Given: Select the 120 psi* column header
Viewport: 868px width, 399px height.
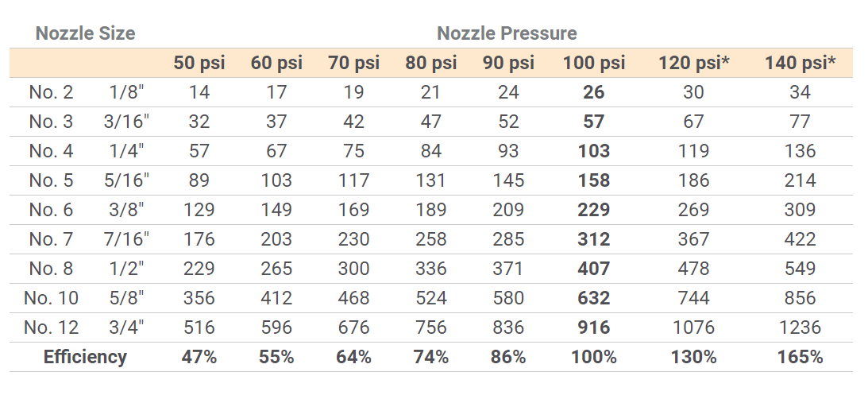Looking at the screenshot, I should (x=693, y=63).
